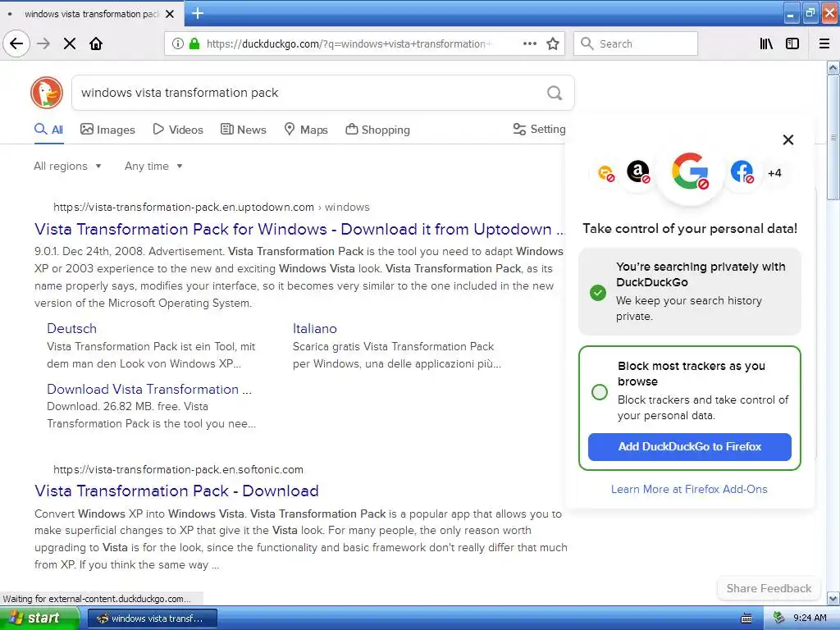The width and height of the screenshot is (840, 630).
Task: Click the DuckDuckGo duck logo
Action: 47,92
